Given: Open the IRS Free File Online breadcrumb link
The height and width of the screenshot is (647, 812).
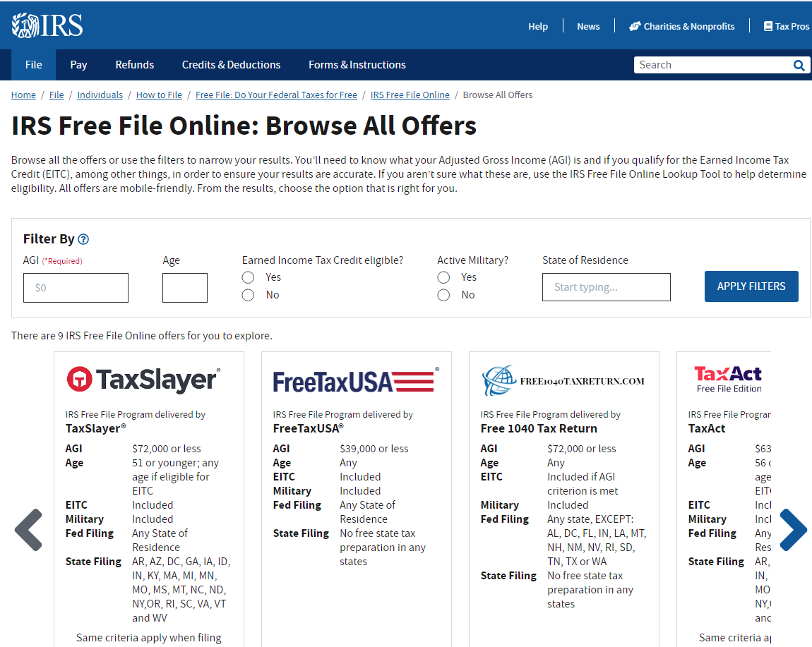Looking at the screenshot, I should click(x=410, y=95).
